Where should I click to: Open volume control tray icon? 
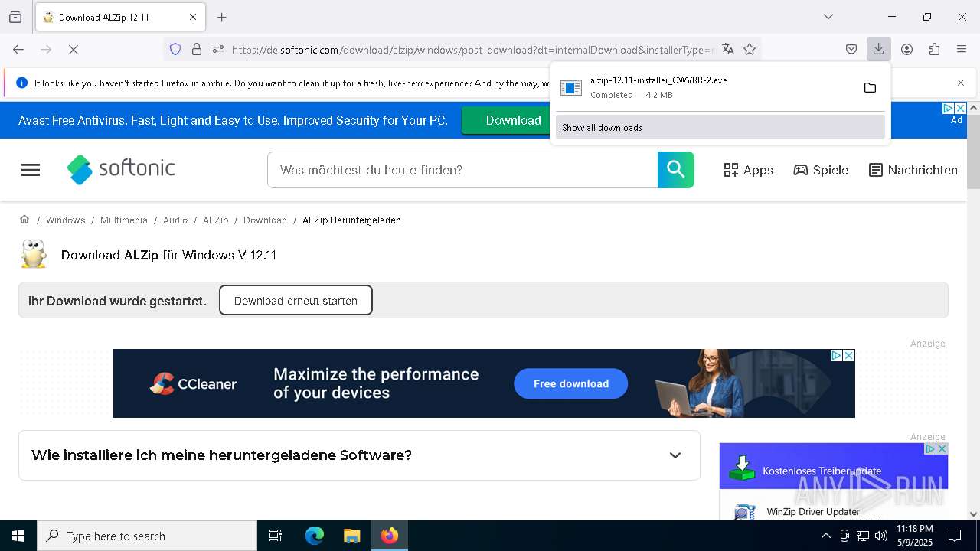pos(881,536)
